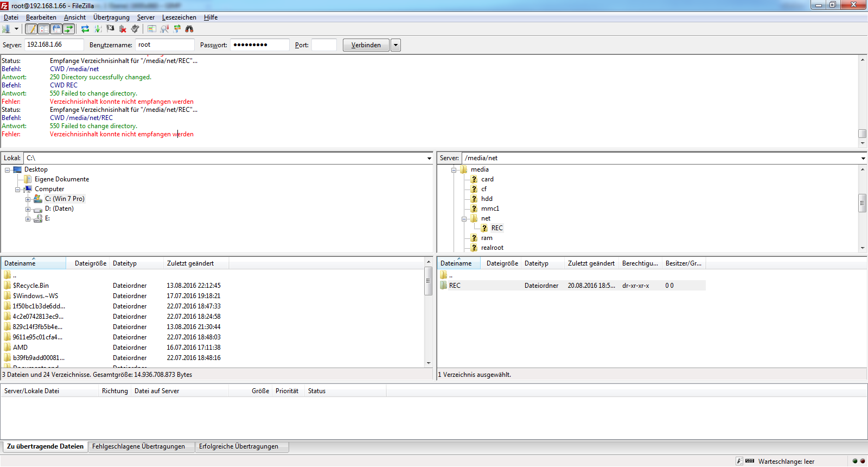Open the quickconnect history dropdown beside Verbinden
Viewport: 868px width, 467px height.
click(396, 45)
